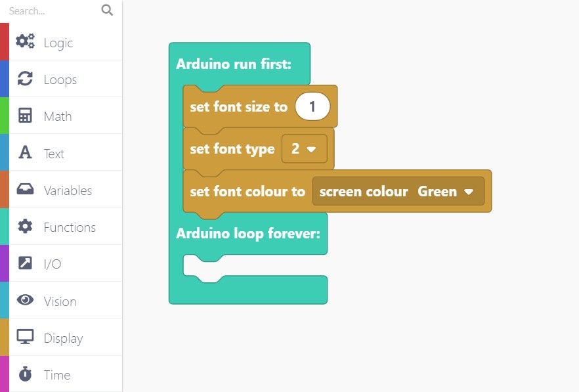Open the I/O category label

(52, 264)
